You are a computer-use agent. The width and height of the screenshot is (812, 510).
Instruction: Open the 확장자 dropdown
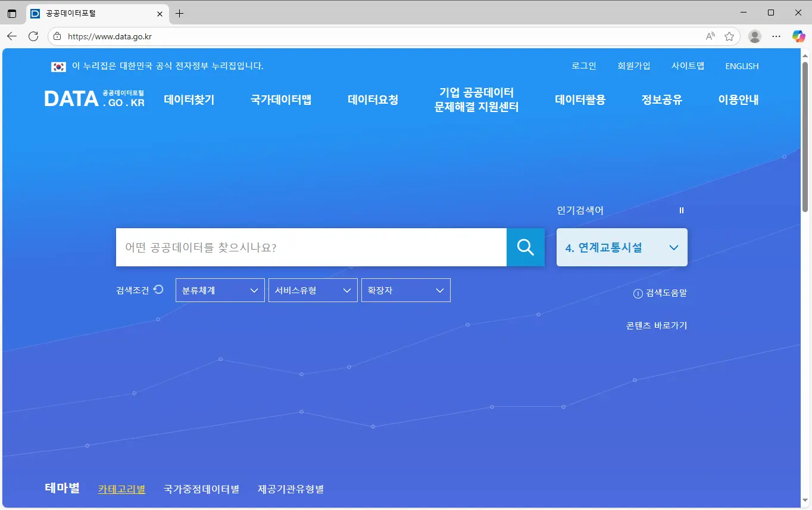pyautogui.click(x=405, y=290)
